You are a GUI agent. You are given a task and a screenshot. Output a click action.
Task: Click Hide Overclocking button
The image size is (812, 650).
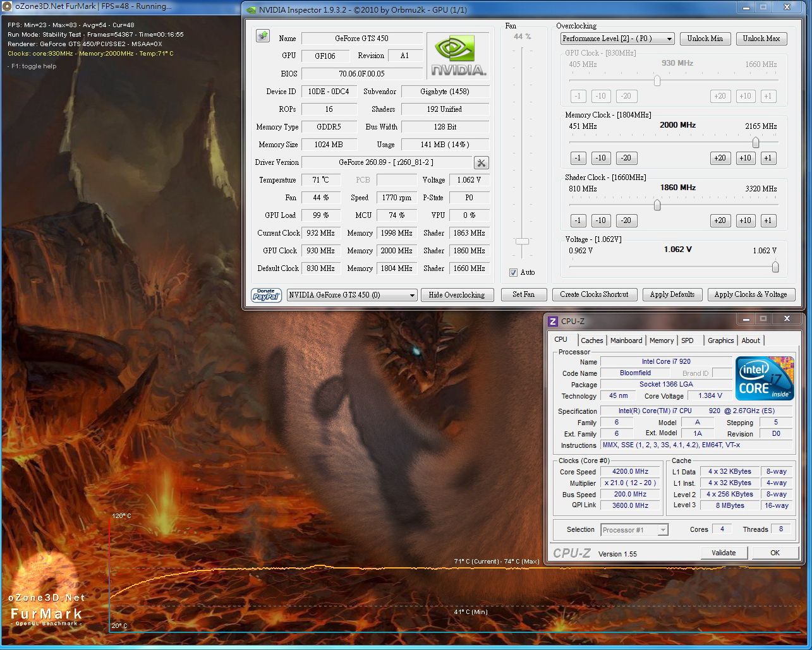pos(457,295)
